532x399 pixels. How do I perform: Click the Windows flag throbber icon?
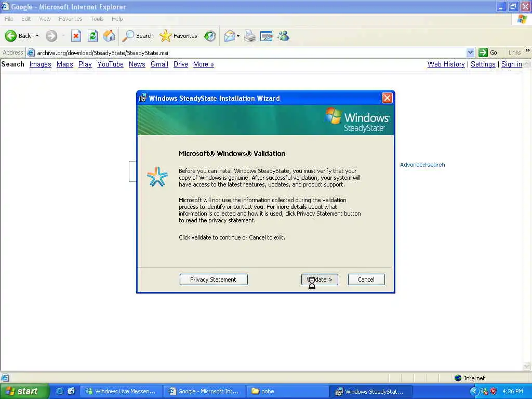[522, 19]
